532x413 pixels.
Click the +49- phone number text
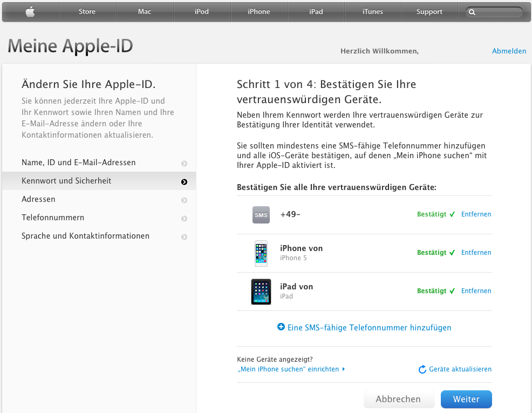pos(290,214)
